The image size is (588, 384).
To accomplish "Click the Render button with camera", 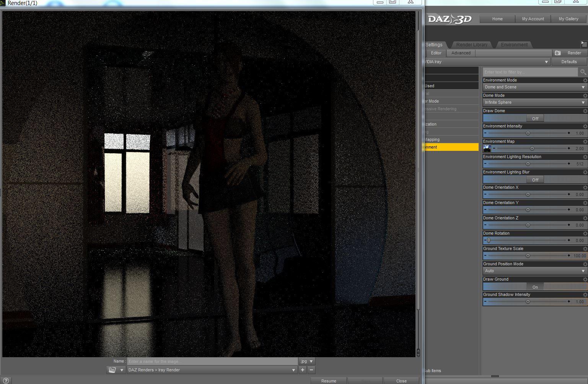I will [x=569, y=53].
